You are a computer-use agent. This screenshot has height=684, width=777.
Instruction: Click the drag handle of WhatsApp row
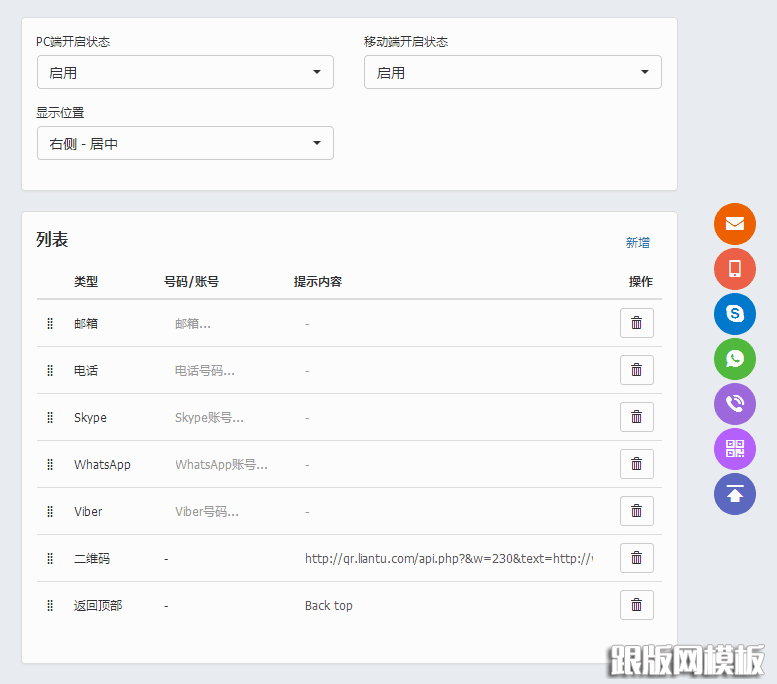click(50, 465)
